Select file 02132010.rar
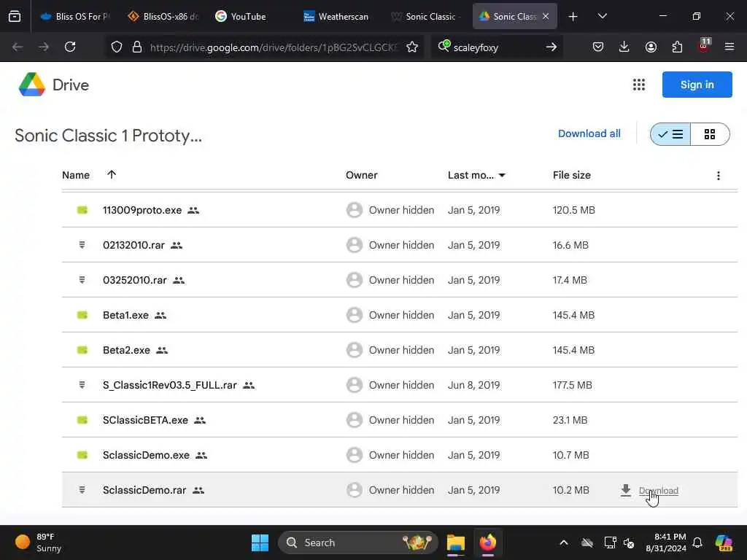The image size is (747, 560). point(133,245)
